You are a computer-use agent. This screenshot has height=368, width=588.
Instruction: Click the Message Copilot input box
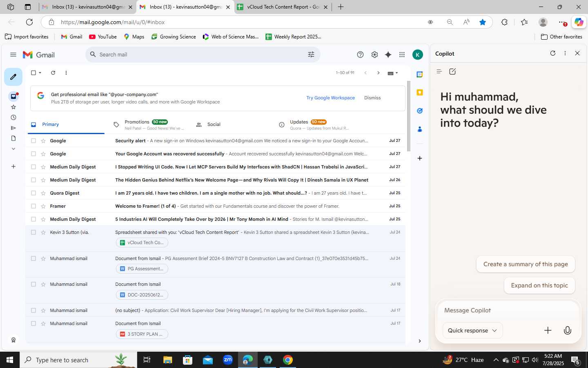508,310
